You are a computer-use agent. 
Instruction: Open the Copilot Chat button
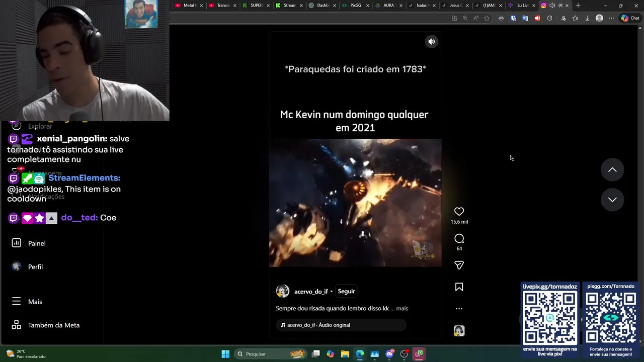click(630, 18)
